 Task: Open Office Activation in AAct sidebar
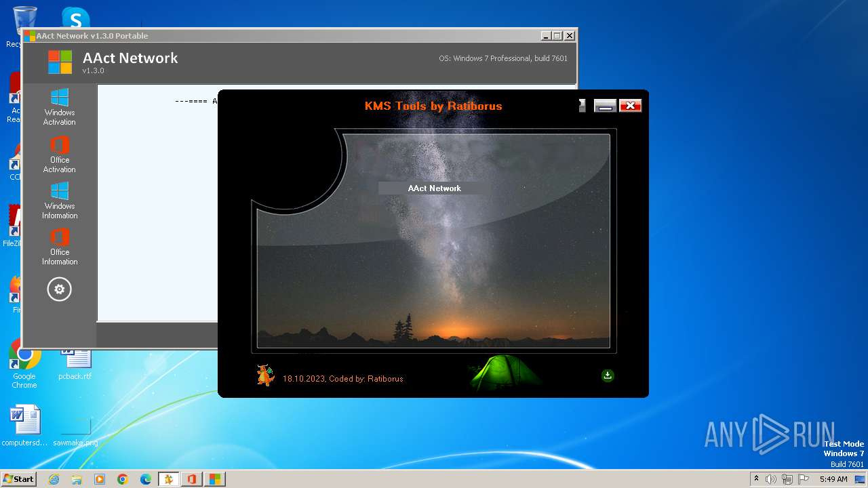coord(60,155)
